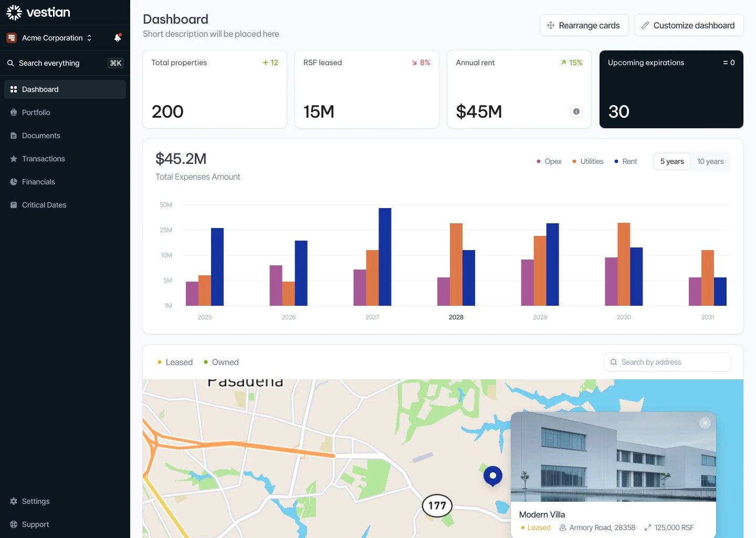This screenshot has height=538, width=756.
Task: Click the Support lifebuoy icon
Action: (14, 524)
